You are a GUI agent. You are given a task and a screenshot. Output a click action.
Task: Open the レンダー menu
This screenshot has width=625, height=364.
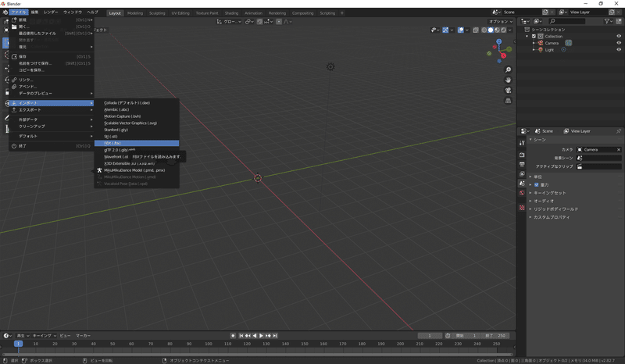click(51, 12)
